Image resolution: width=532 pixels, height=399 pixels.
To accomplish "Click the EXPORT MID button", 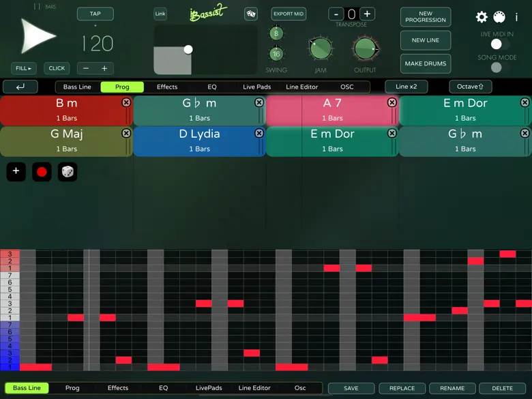I will (x=288, y=14).
